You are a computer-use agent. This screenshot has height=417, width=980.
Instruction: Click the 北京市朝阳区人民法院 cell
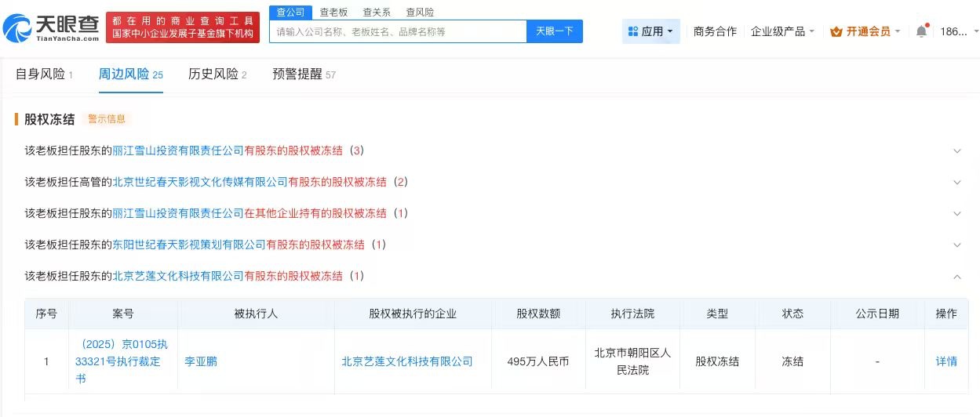pos(632,361)
